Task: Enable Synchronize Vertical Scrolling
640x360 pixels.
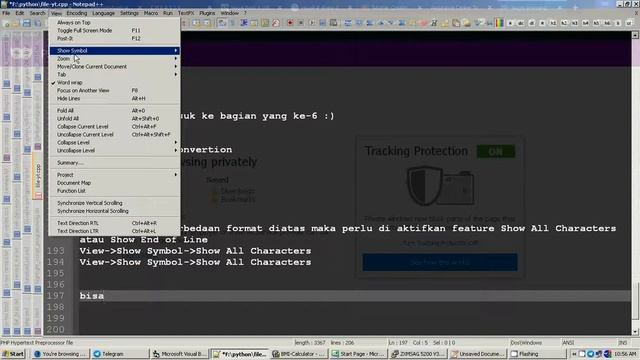Action: pyautogui.click(x=114, y=203)
